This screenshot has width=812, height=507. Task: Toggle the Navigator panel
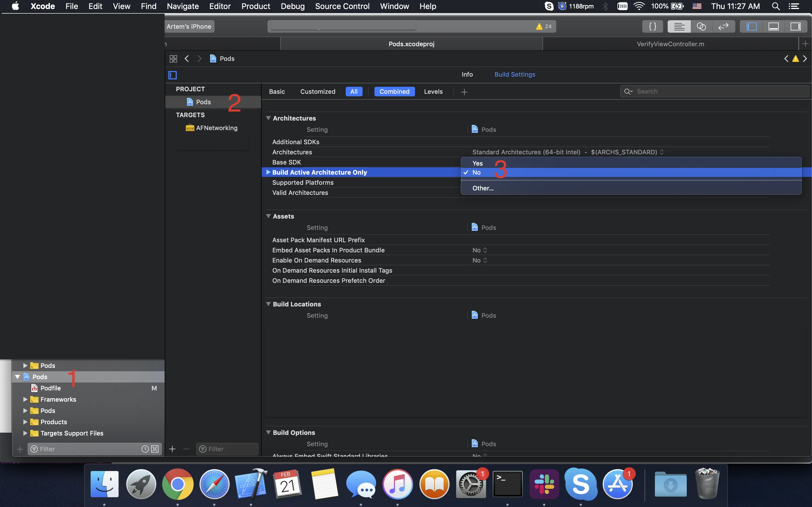pyautogui.click(x=751, y=26)
